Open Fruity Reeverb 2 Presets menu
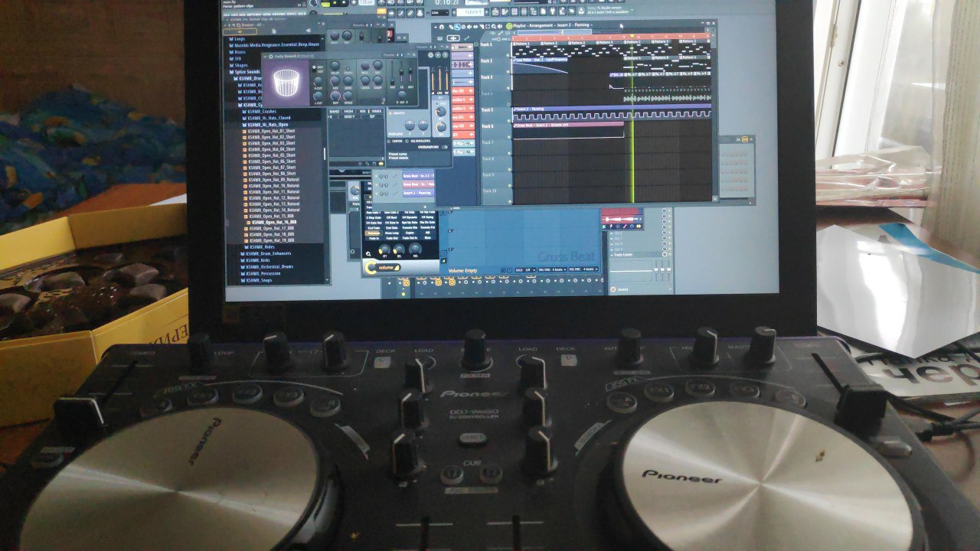Image resolution: width=980 pixels, height=551 pixels. point(388,55)
